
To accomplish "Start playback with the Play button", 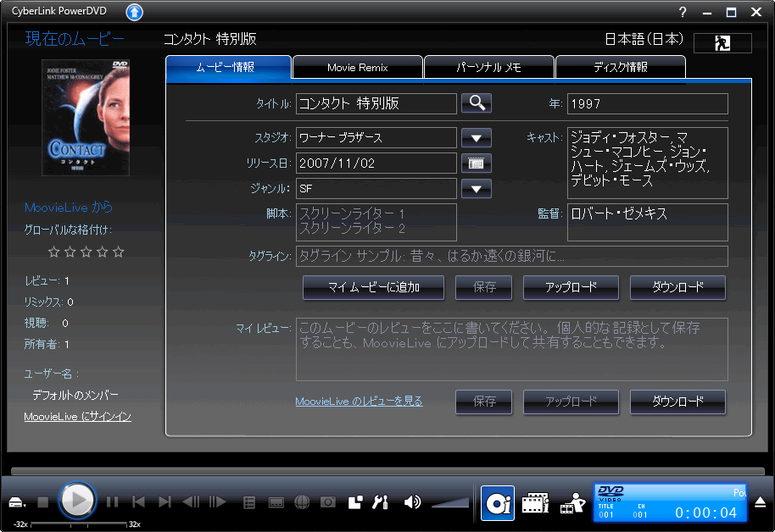I will coord(77,501).
